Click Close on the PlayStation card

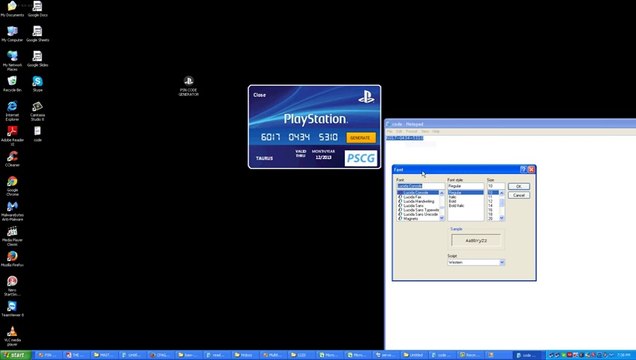(x=259, y=95)
